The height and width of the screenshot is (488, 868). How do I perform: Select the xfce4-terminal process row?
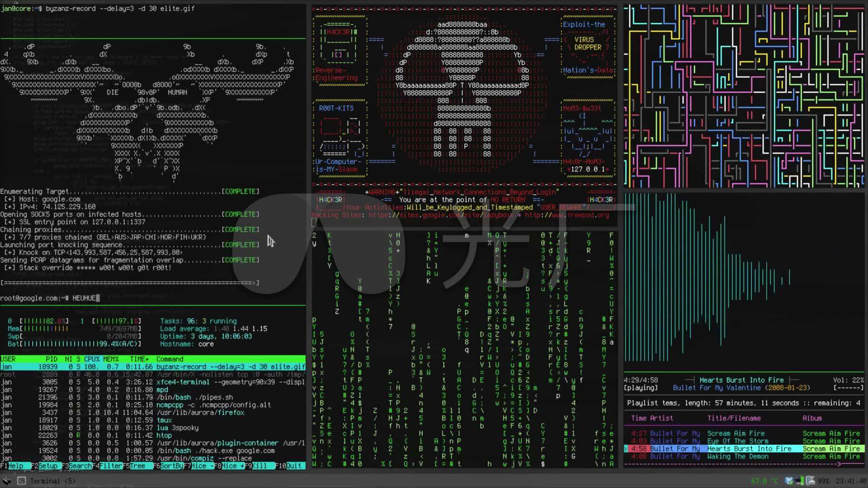(x=153, y=382)
